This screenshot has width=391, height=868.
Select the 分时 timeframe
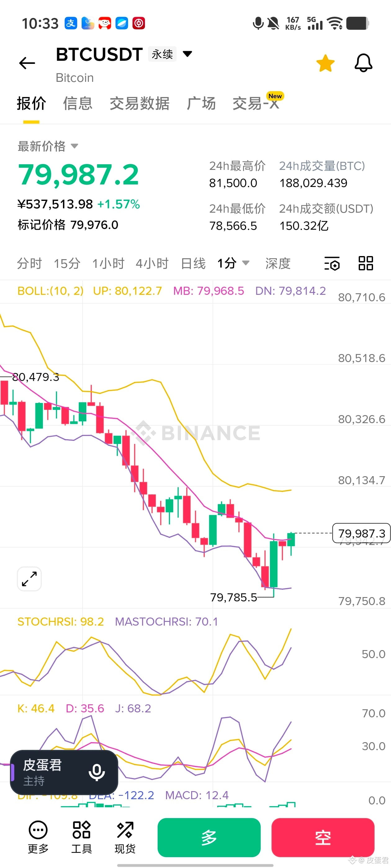[29, 263]
